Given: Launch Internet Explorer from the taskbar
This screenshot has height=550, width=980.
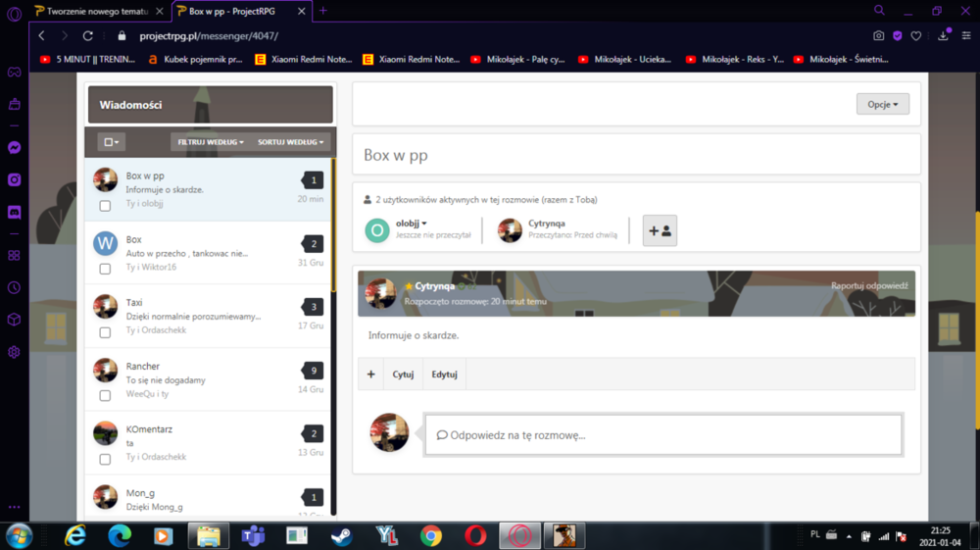Looking at the screenshot, I should coord(75,535).
